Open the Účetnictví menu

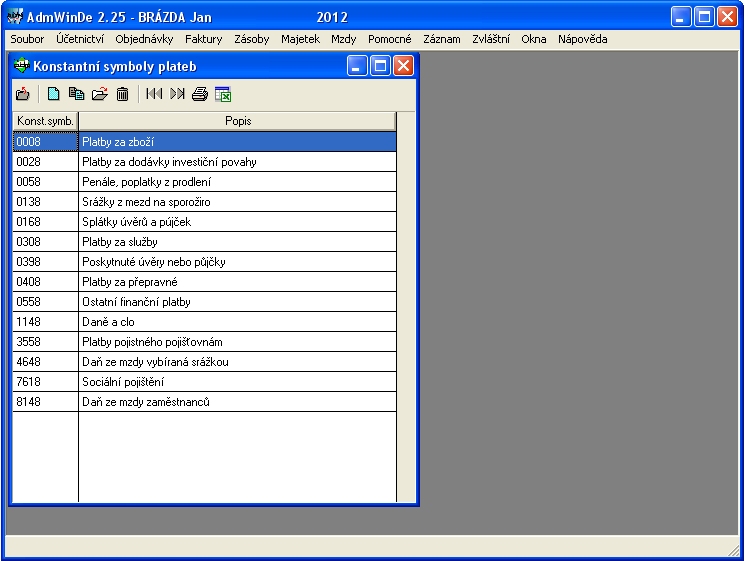tap(80, 39)
